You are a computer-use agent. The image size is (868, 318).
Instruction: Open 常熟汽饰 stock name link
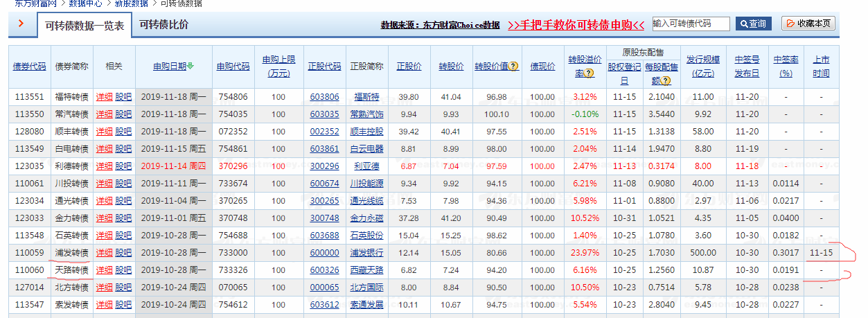[x=366, y=114]
